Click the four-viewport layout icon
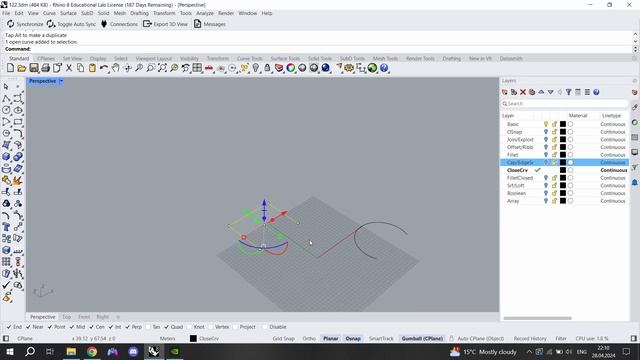Viewport: 640px width, 360px height. click(197, 68)
